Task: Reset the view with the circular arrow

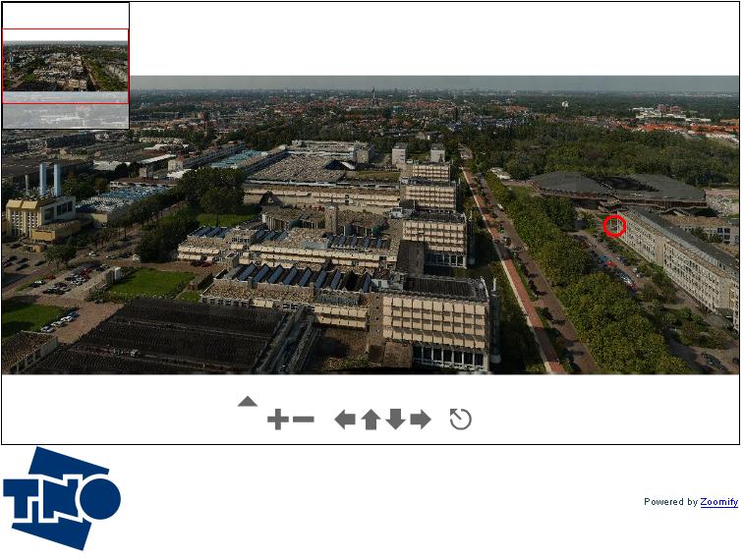Action: [x=460, y=419]
